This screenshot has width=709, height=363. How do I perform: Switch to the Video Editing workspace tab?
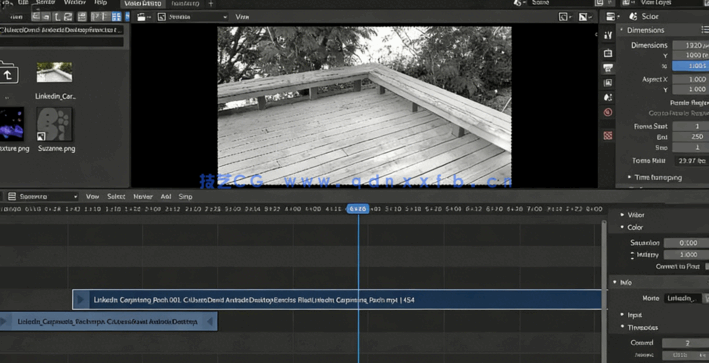[142, 4]
